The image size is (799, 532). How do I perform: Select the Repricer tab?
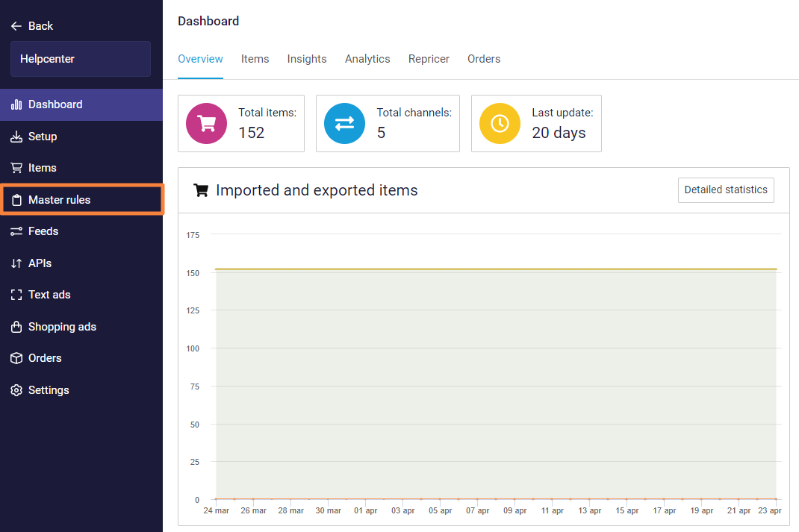(429, 59)
